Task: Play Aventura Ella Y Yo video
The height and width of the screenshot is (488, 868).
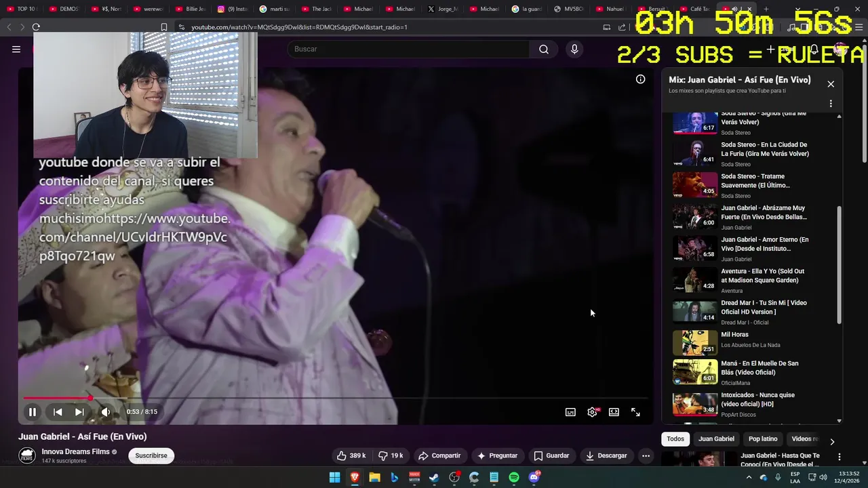Action: (x=750, y=280)
